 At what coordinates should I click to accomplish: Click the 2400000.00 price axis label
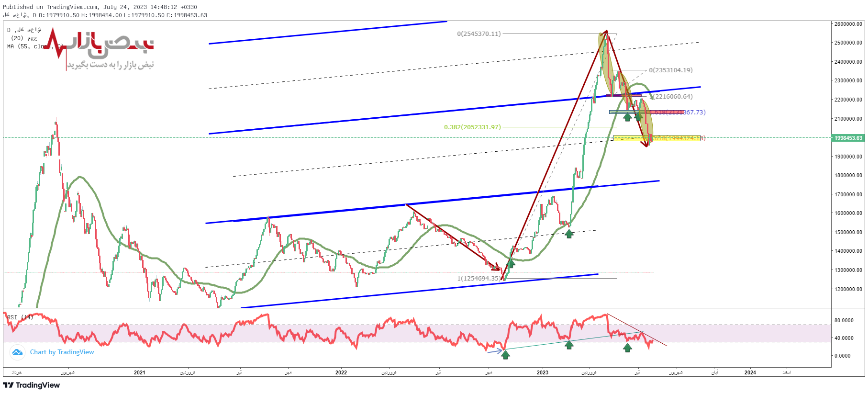pyautogui.click(x=848, y=62)
